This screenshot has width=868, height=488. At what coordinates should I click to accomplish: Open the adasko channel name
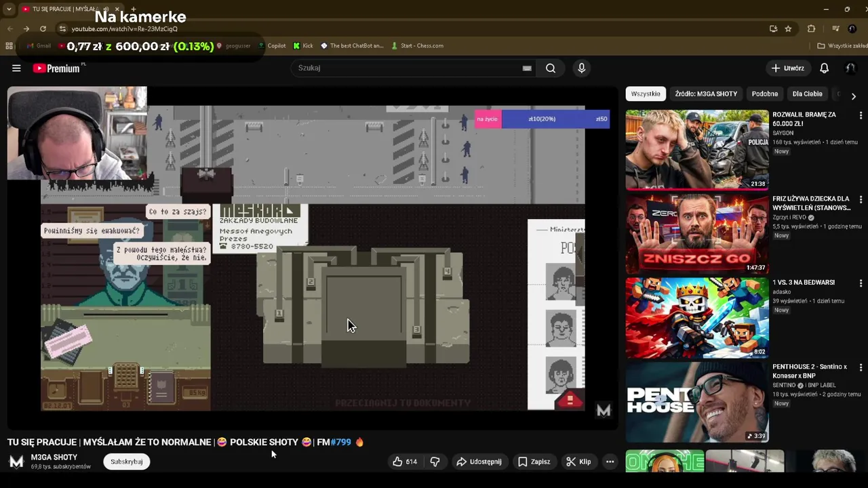[x=781, y=292]
